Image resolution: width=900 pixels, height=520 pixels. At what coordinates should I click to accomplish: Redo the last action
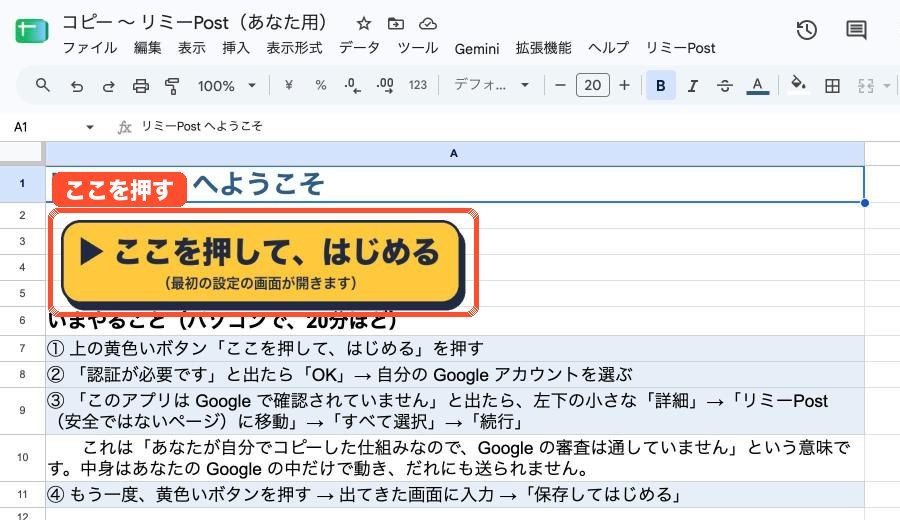(108, 86)
